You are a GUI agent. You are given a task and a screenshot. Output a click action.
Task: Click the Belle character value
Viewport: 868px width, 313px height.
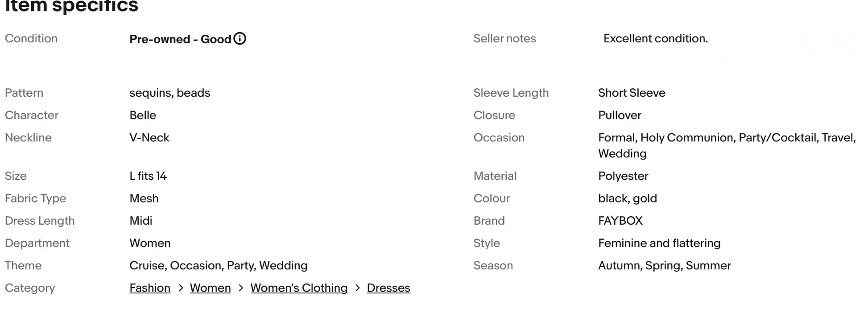[143, 115]
